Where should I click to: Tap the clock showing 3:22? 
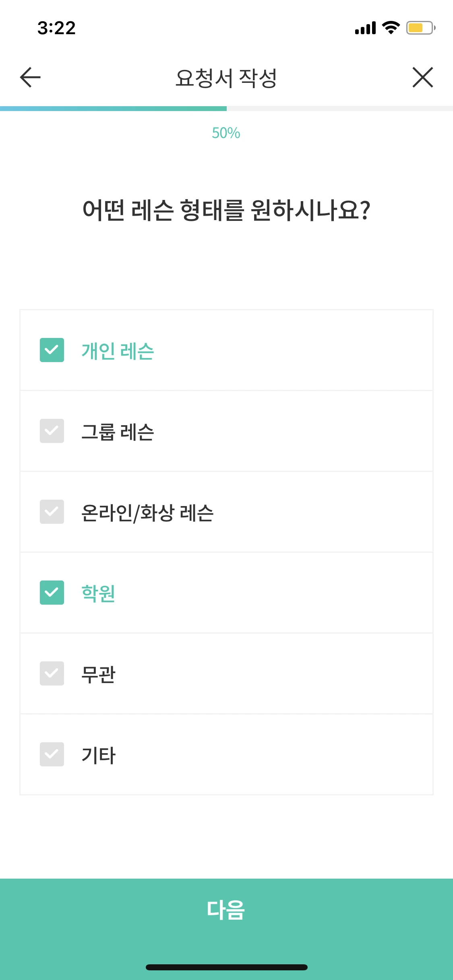tap(56, 27)
